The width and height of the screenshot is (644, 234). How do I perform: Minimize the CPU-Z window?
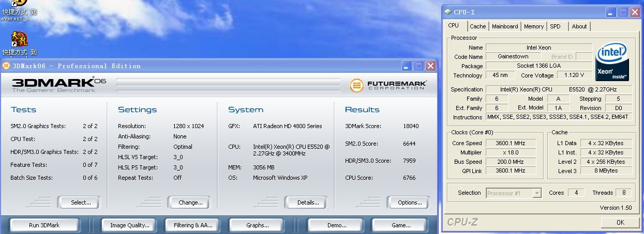pyautogui.click(x=611, y=12)
